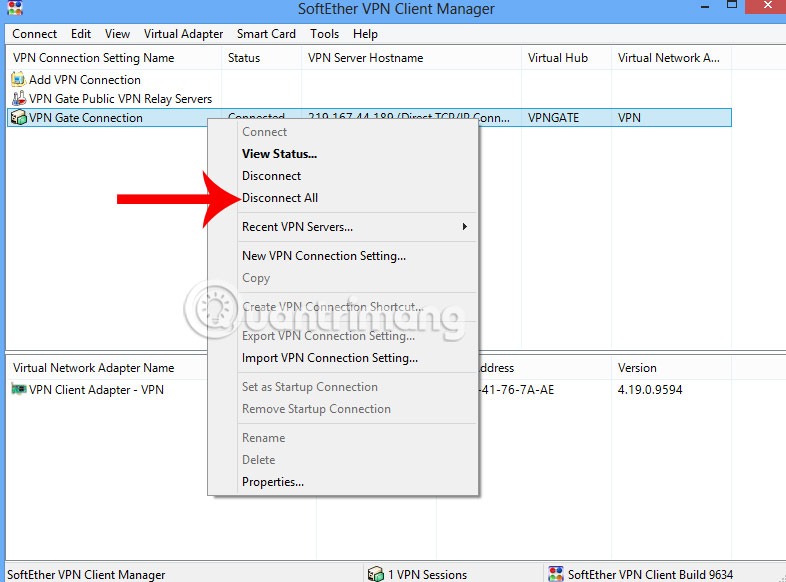Viewport: 786px width, 582px height.
Task: Sort by Status column header
Action: pos(261,58)
